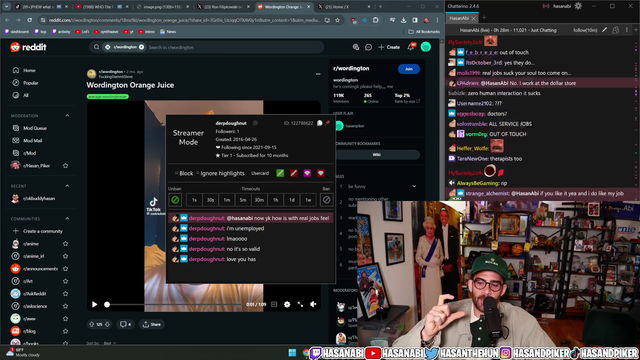Collapse the Recent sidebar section

67,186
